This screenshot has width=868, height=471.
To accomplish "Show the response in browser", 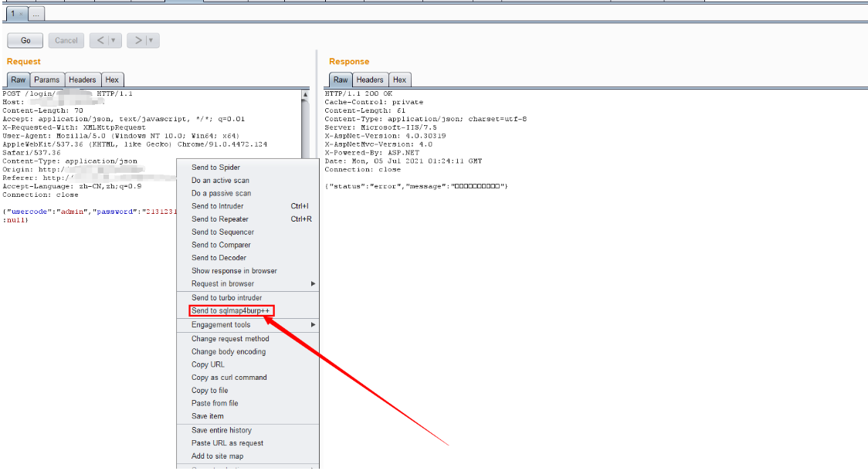I will 236,270.
